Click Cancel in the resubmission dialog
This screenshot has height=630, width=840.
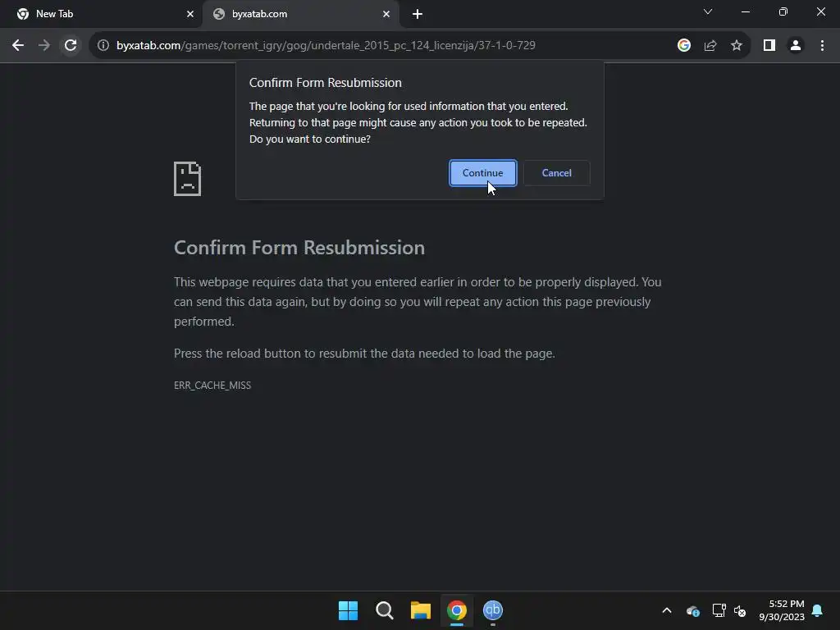coord(557,173)
